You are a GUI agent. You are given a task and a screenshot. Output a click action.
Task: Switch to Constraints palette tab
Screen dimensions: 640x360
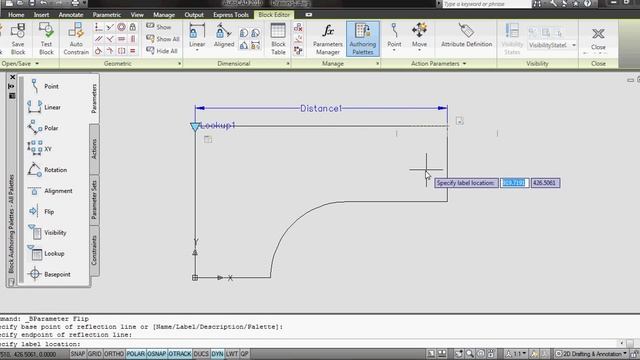click(94, 250)
